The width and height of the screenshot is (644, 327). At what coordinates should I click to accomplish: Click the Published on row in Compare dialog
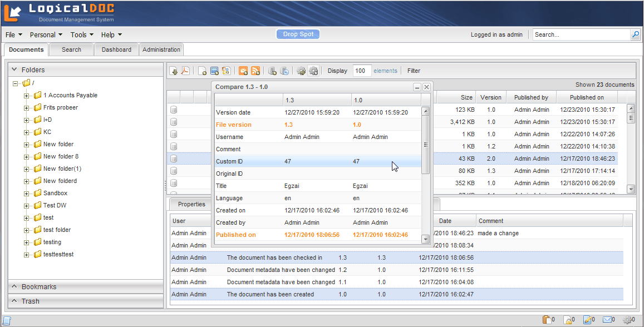(x=317, y=235)
